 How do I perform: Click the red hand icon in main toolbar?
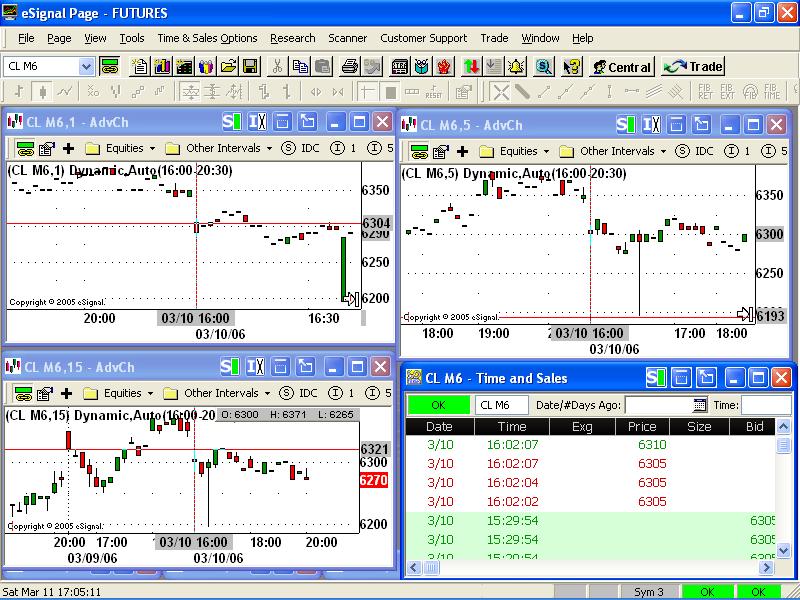point(444,66)
